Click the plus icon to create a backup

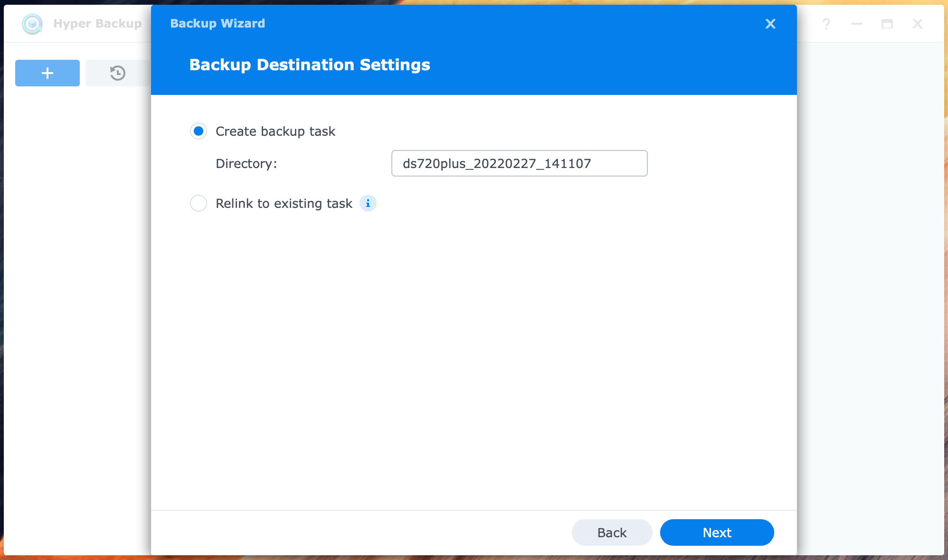point(47,73)
